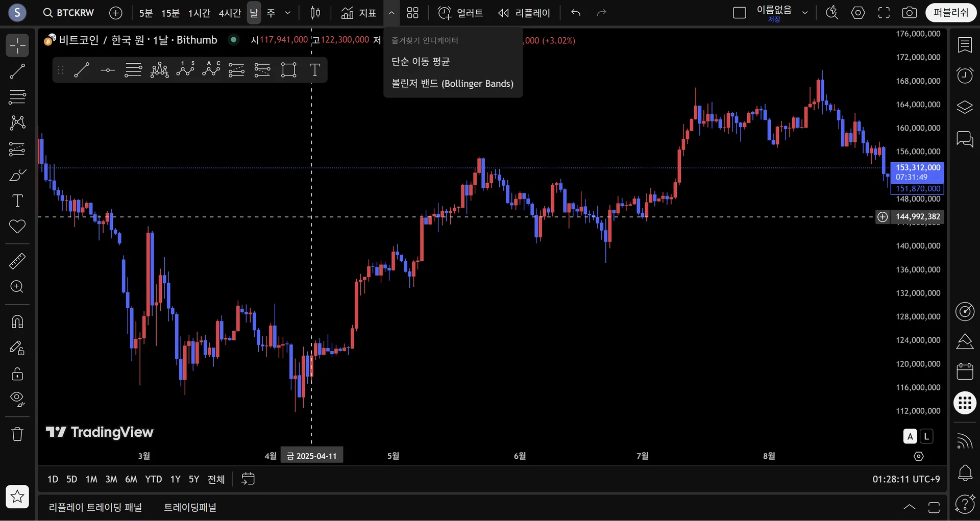Open the Fibonacci tools in left sidebar
This screenshot has height=521, width=980.
tap(17, 97)
